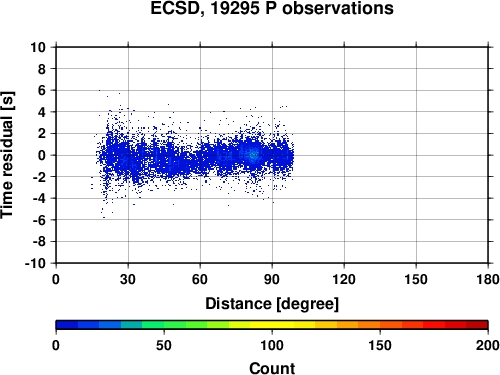
Task: Click the 150 label under the colorbar
Action: [x=380, y=345]
